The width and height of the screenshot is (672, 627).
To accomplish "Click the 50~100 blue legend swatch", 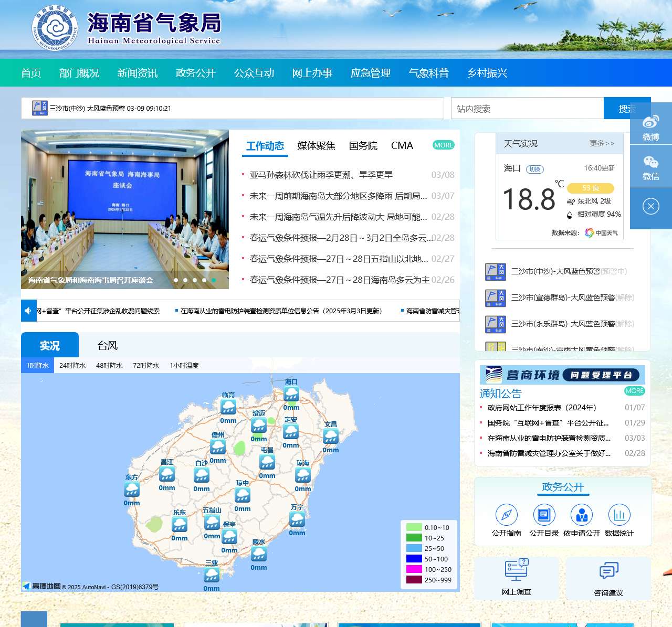I will pyautogui.click(x=414, y=559).
